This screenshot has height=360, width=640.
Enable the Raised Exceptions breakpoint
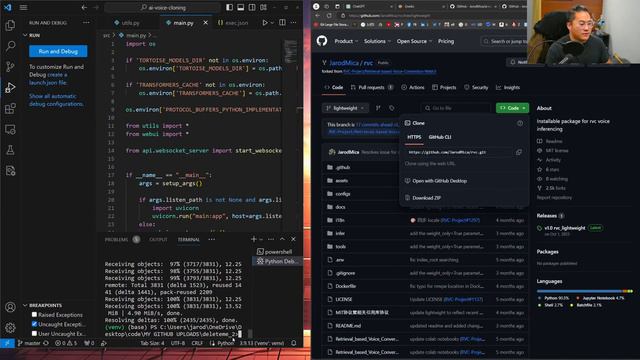point(34,315)
